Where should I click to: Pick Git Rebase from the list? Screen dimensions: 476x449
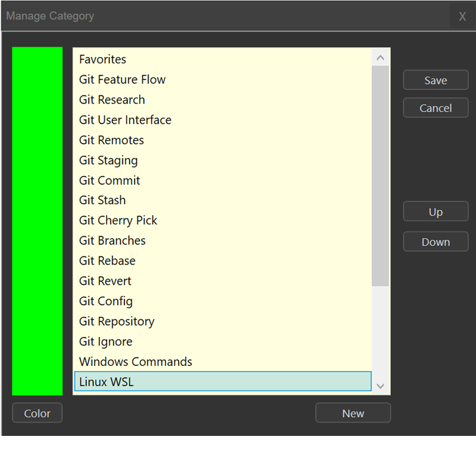(107, 260)
